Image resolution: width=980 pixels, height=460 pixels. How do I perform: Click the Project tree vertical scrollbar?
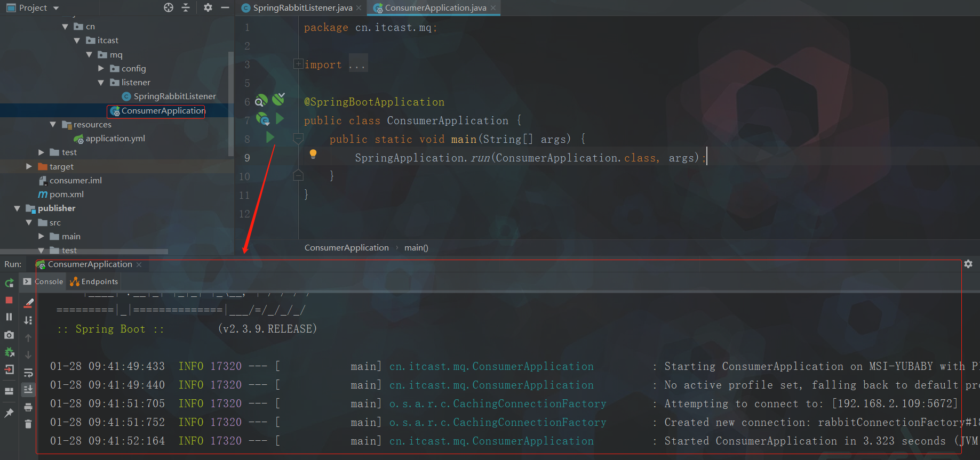[x=230, y=104]
